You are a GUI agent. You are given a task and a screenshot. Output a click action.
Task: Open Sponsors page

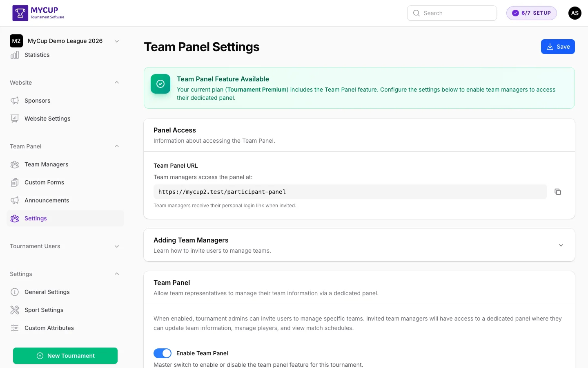pyautogui.click(x=65, y=101)
